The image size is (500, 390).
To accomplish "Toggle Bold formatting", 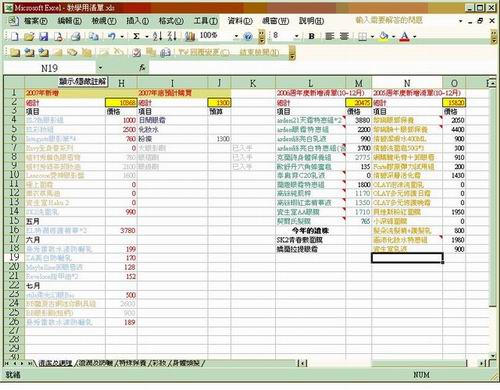I will pos(312,36).
